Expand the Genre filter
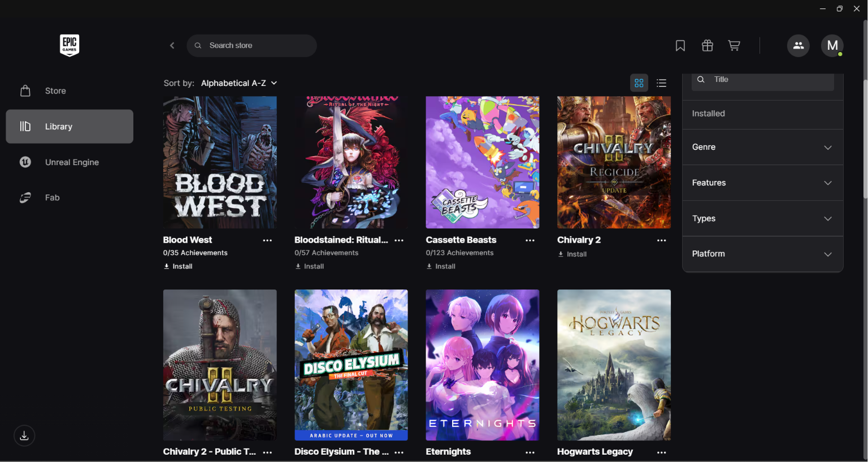Viewport: 868px width, 462px height. coord(762,147)
